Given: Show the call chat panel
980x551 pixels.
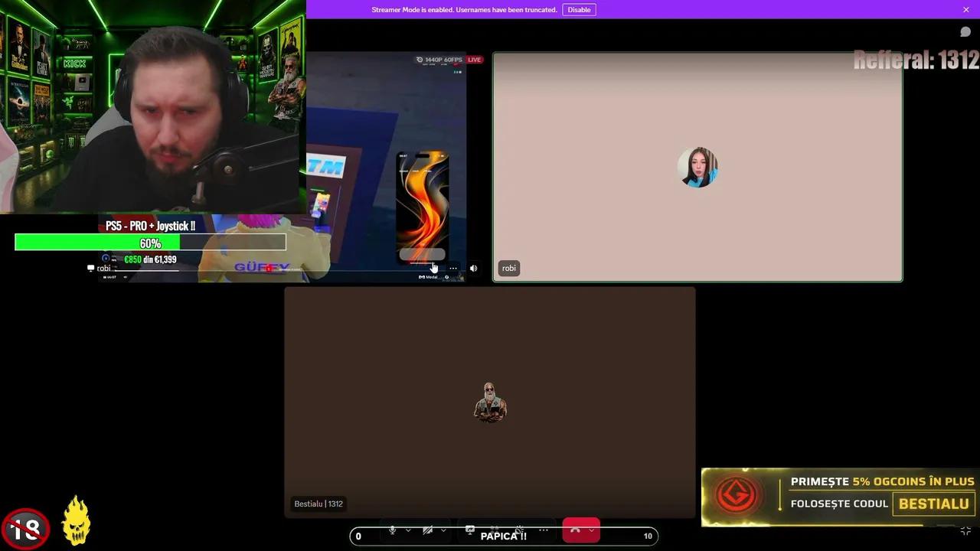Looking at the screenshot, I should coord(965,31).
